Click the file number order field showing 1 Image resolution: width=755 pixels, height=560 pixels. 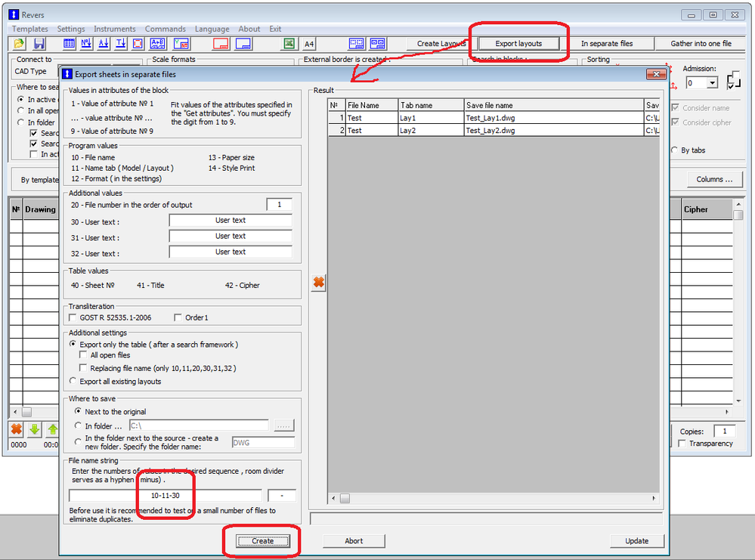pos(279,205)
